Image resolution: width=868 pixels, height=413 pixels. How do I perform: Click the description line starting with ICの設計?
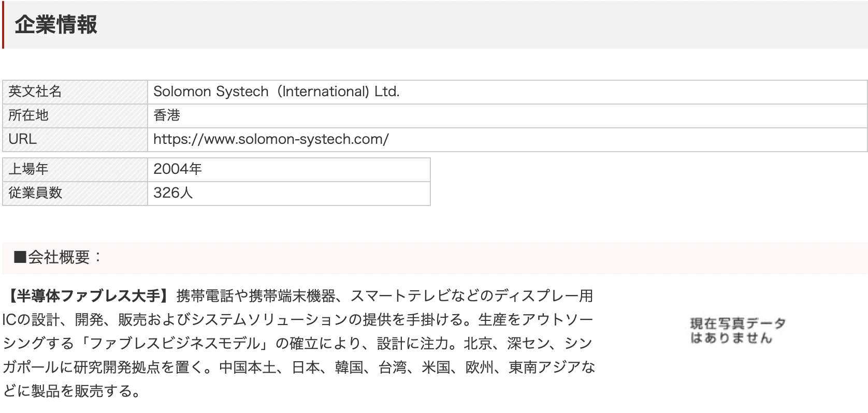[298, 320]
